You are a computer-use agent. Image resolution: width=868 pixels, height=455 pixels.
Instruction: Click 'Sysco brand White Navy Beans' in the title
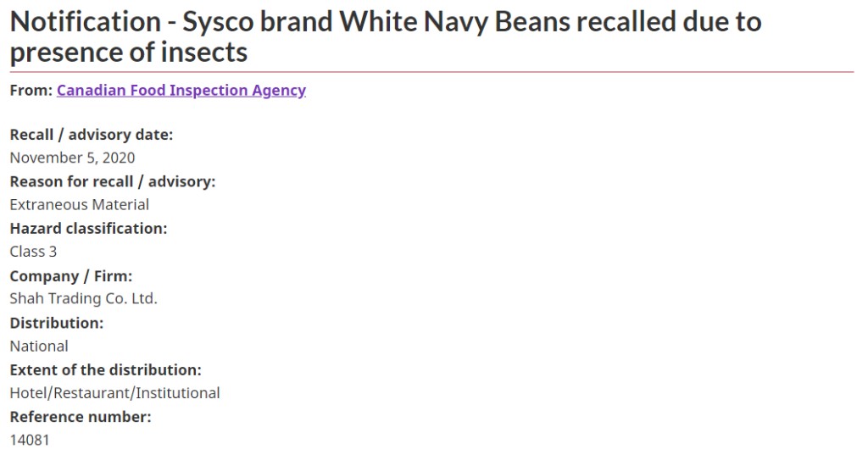(x=376, y=21)
